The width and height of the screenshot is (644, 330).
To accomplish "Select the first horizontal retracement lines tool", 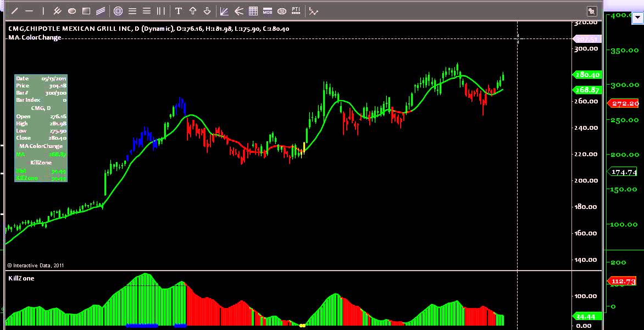I will pyautogui.click(x=132, y=11).
